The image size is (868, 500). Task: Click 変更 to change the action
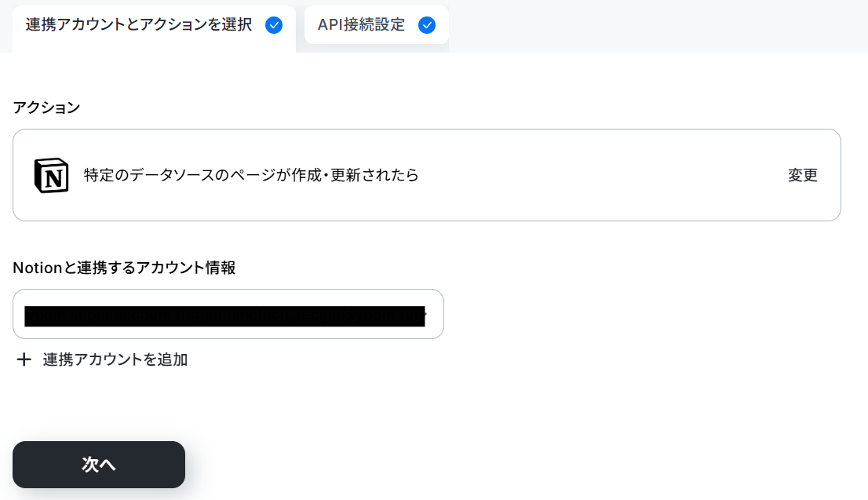pos(803,176)
